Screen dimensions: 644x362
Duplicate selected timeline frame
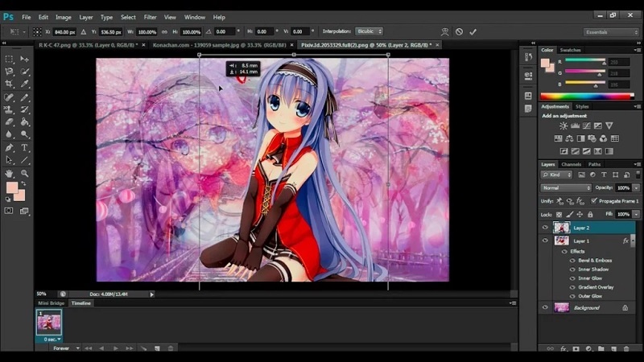[157, 348]
